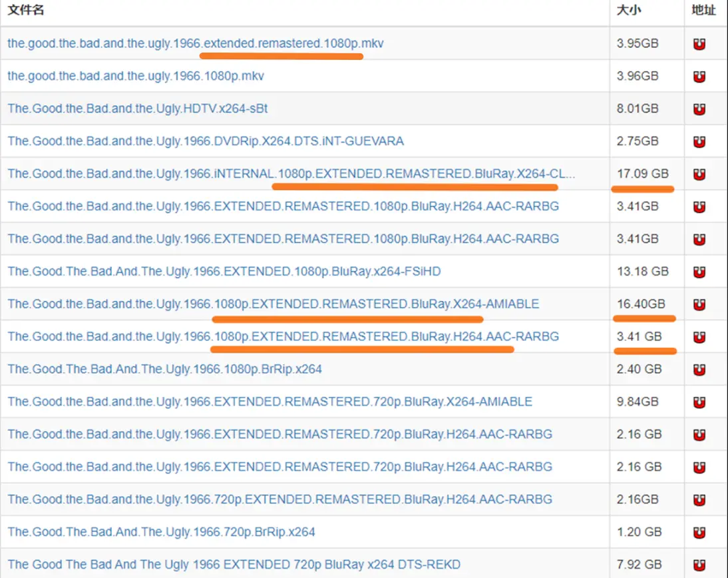Click the 地址 column header

[x=703, y=11]
